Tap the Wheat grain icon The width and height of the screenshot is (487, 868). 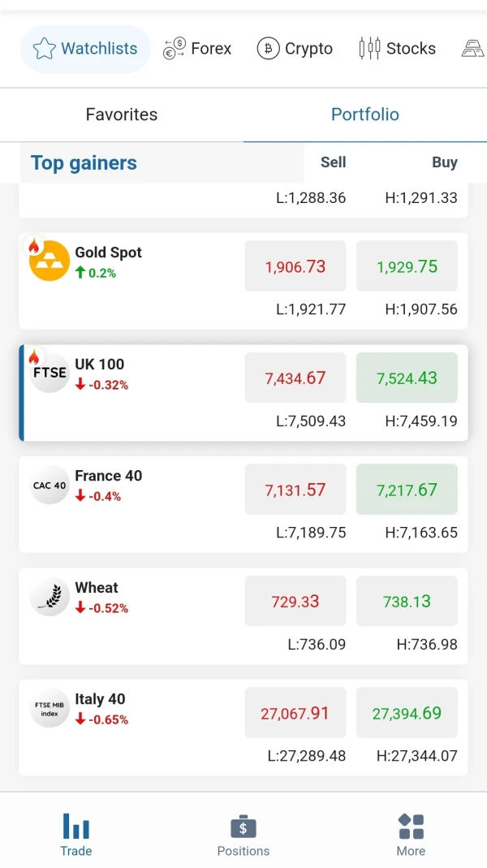(x=50, y=597)
